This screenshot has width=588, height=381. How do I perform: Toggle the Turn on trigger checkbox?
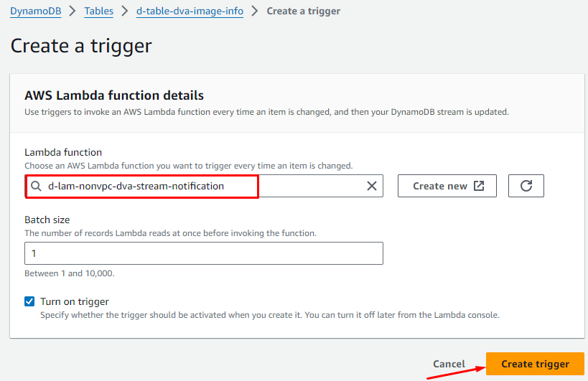coord(29,301)
